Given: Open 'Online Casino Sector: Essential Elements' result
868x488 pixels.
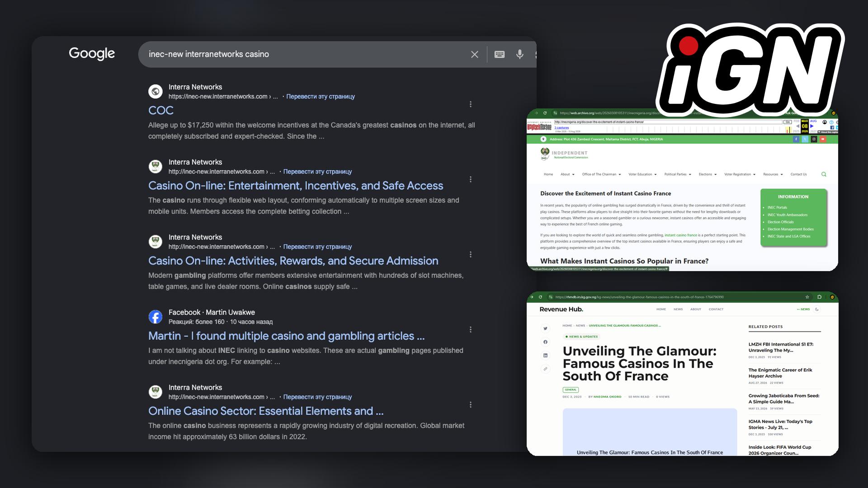Looking at the screenshot, I should [x=266, y=411].
